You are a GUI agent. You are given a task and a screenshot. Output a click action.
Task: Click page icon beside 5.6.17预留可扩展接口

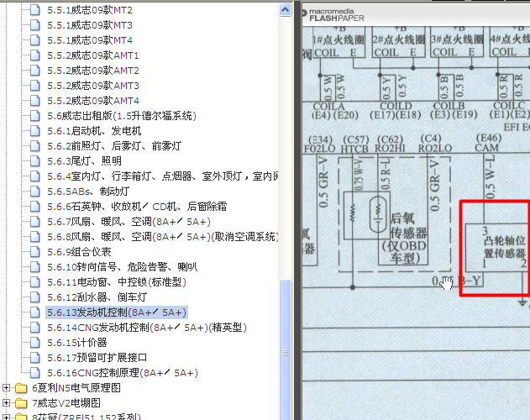click(34, 358)
